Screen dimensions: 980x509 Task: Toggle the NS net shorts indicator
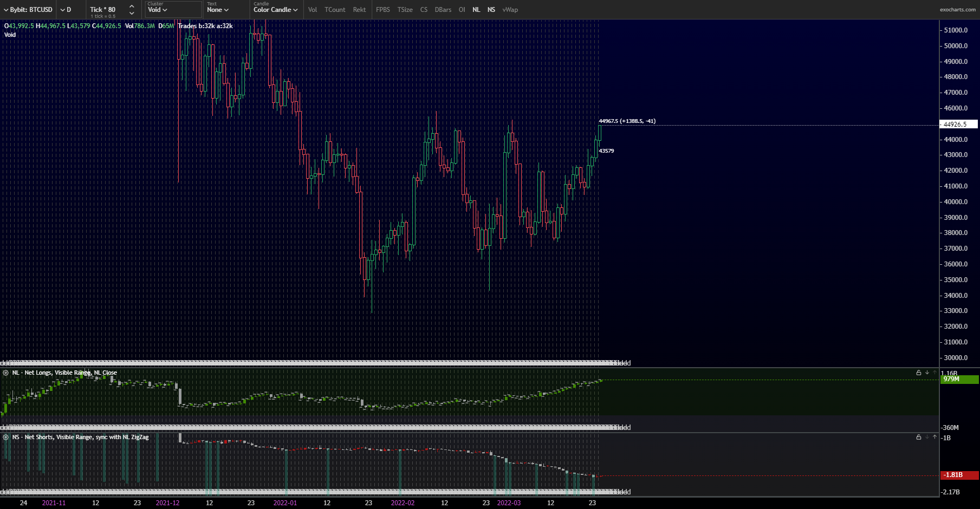click(x=491, y=10)
